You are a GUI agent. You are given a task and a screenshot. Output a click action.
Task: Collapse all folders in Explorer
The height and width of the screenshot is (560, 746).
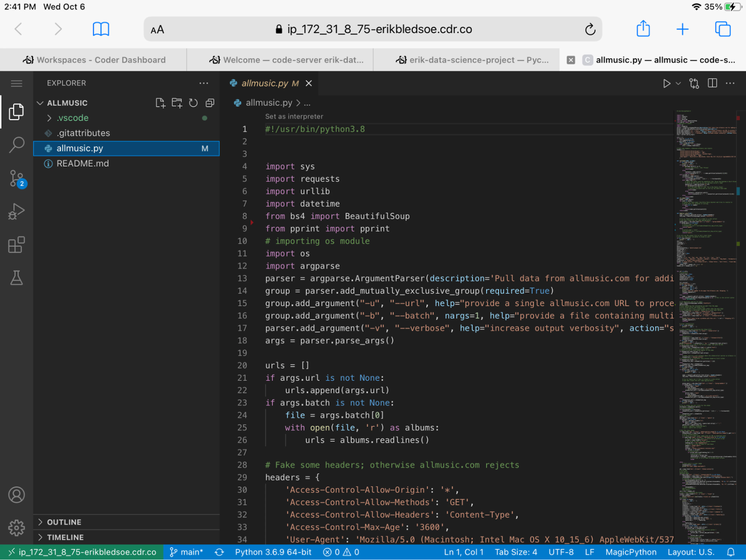(210, 103)
